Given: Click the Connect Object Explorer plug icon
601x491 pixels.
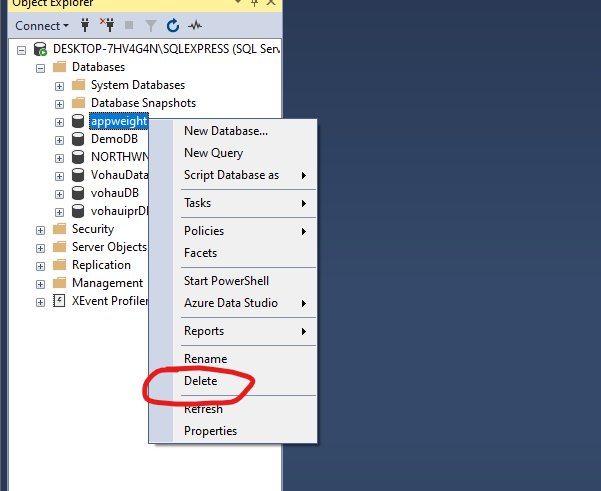Looking at the screenshot, I should 86,25.
